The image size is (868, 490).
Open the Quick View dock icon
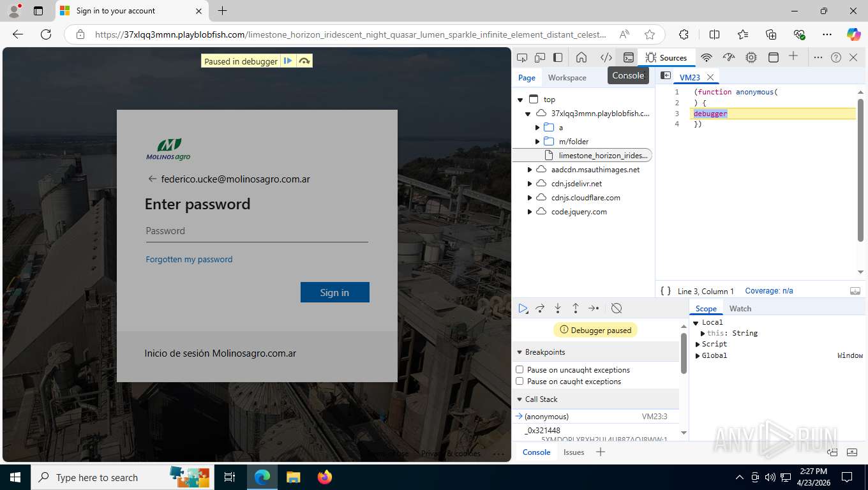click(x=832, y=452)
